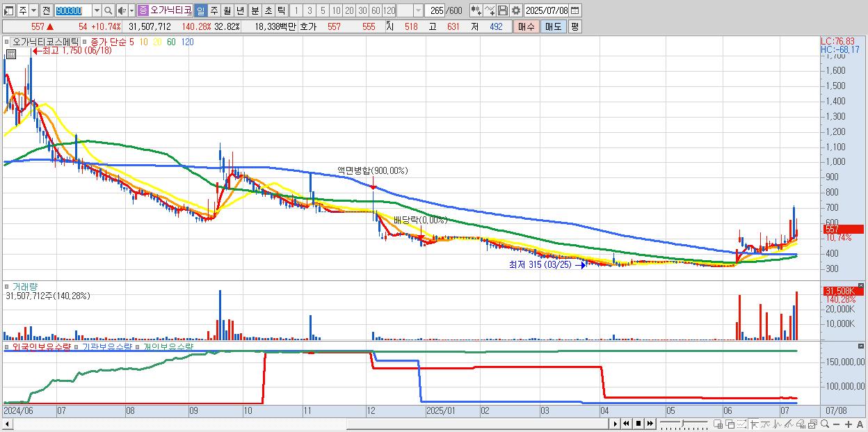Click the panel layout icon at toolbar start
The width and height of the screenshot is (868, 432).
[9, 10]
